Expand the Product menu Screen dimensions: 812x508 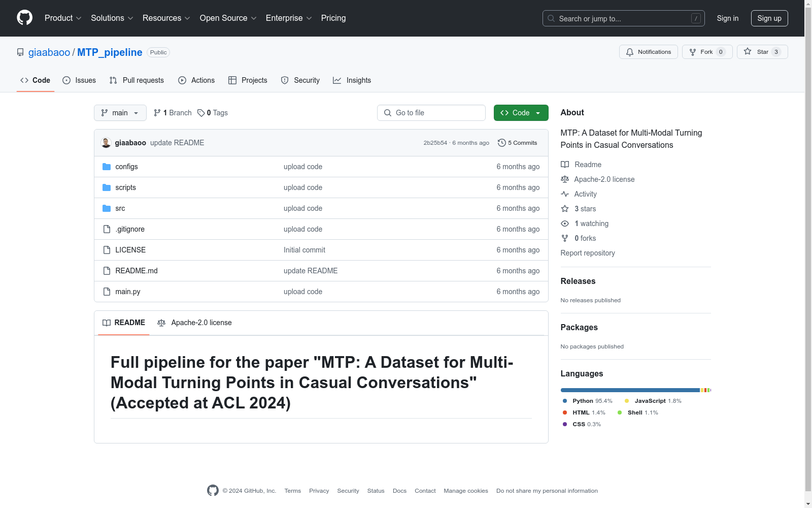[x=63, y=18]
